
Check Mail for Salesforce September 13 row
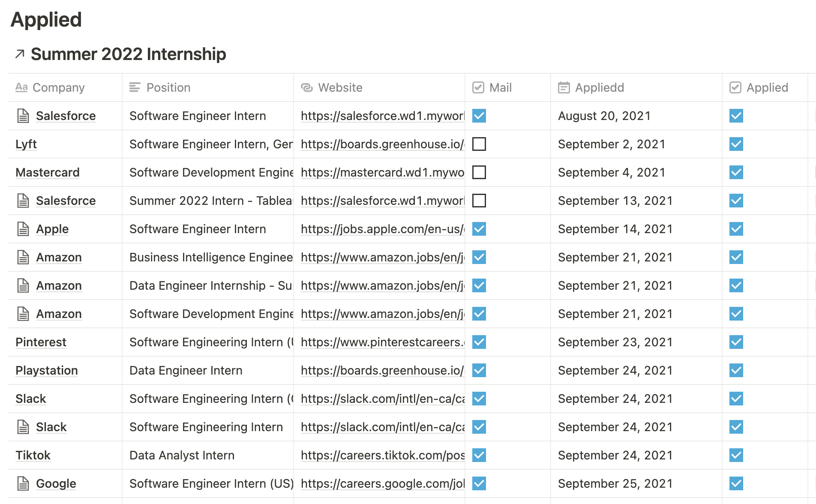[479, 201]
